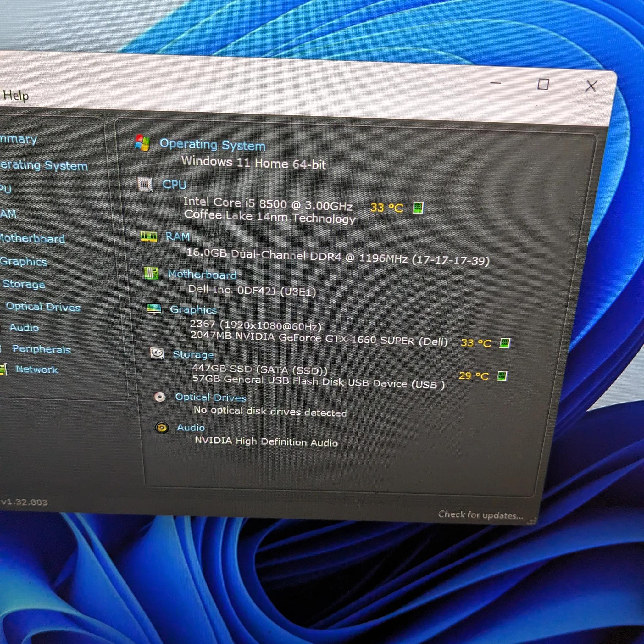Select Summary in the sidebar
Screen dimensions: 644x644
point(18,139)
